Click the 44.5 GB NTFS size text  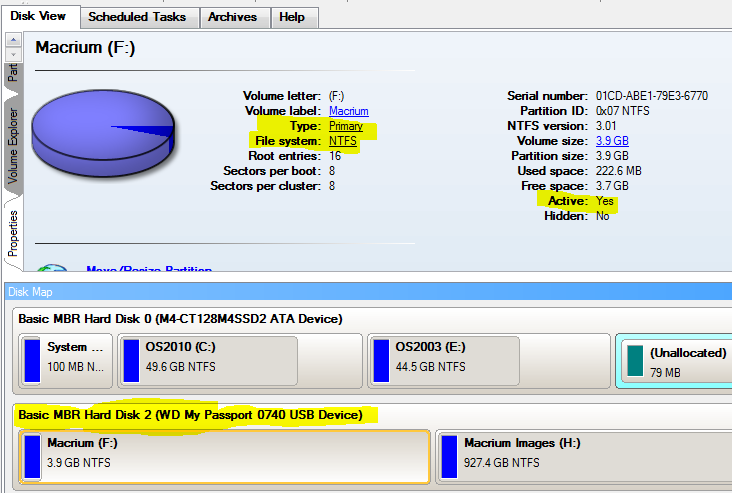431,366
